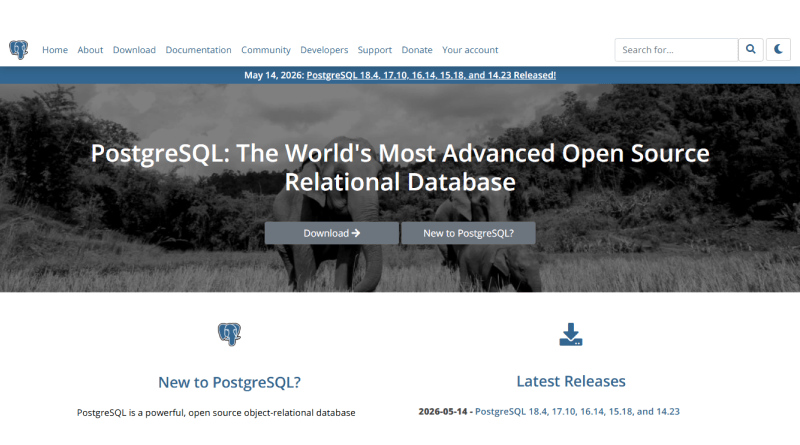Open the Documentation menu item
800x445 pixels.
click(x=198, y=50)
